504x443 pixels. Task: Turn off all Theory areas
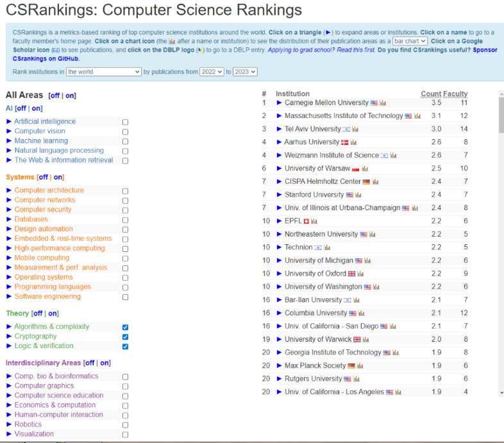click(38, 313)
